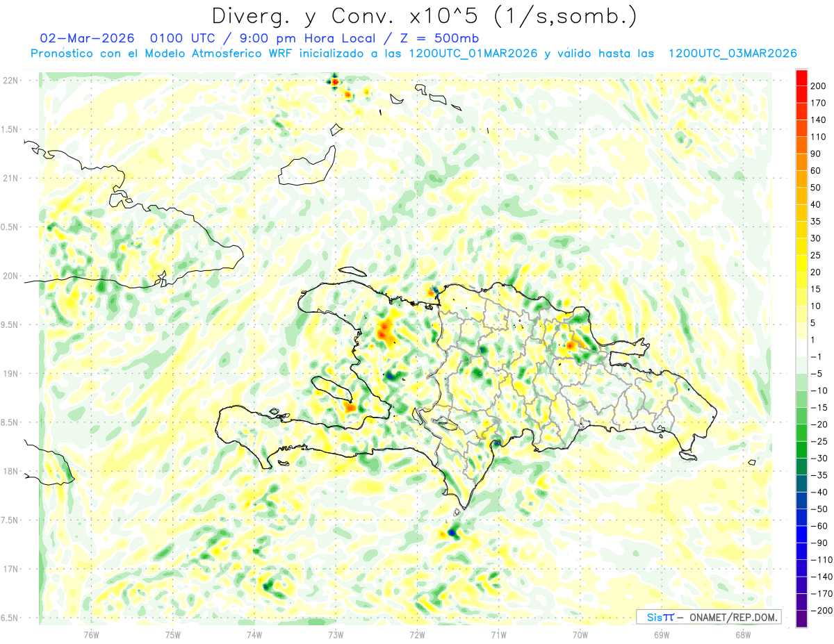Click the '69W' longitude label
The image size is (834, 644).
point(662,634)
